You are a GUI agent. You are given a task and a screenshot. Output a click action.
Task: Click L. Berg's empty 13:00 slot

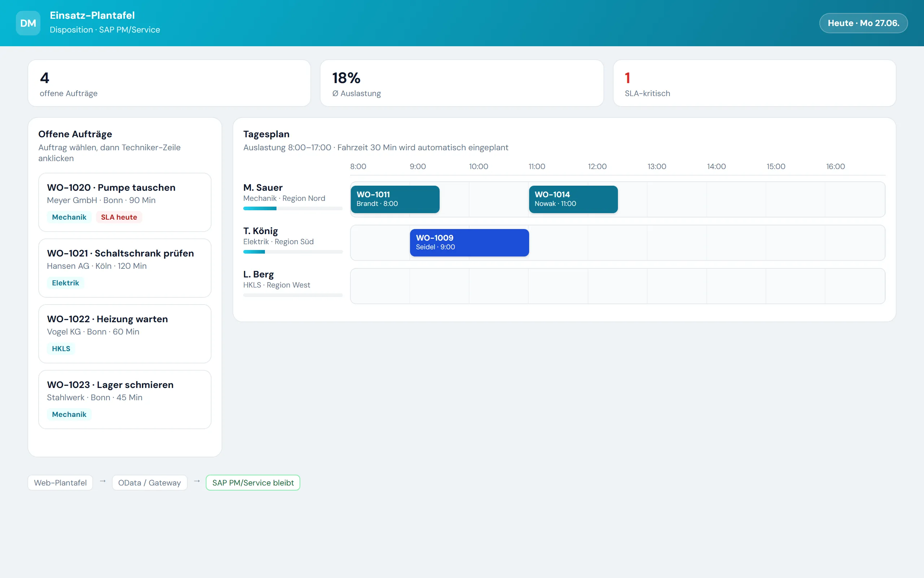point(677,286)
